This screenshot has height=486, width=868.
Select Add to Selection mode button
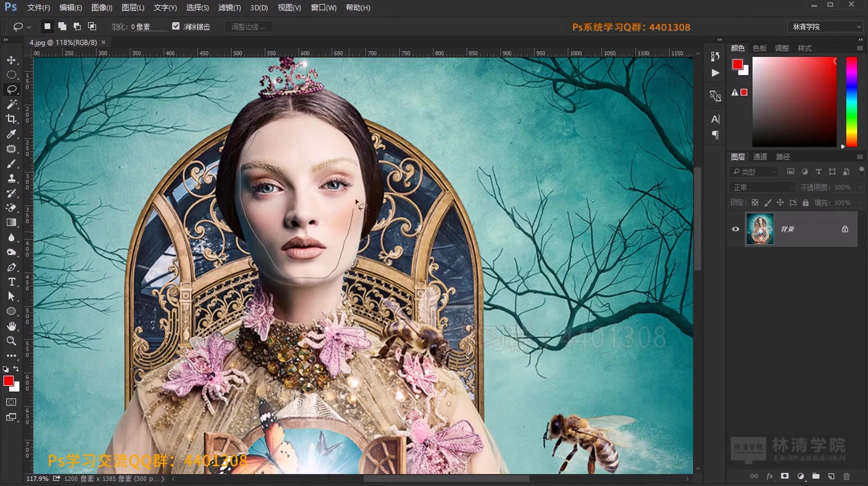pyautogui.click(x=62, y=26)
